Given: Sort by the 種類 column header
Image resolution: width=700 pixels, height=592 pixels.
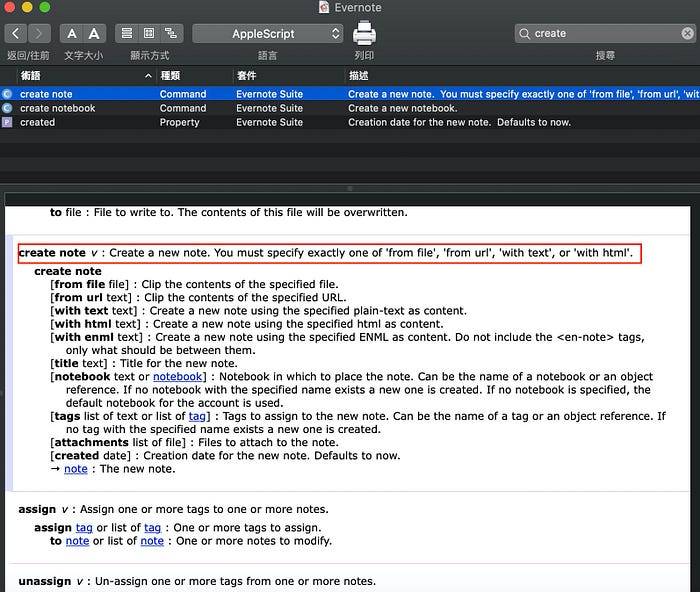Looking at the screenshot, I should pos(195,76).
